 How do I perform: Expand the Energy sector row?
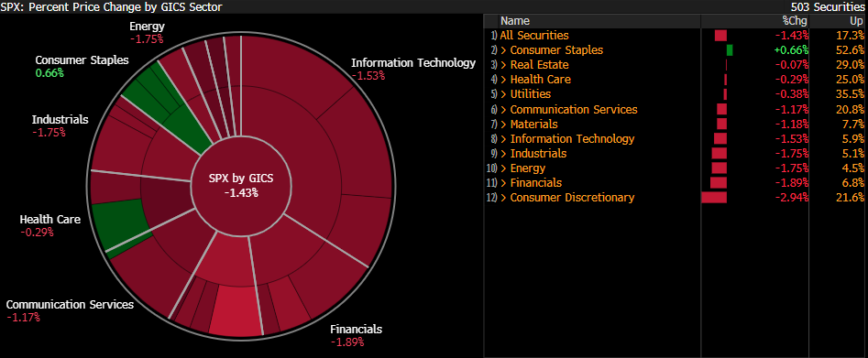point(503,168)
